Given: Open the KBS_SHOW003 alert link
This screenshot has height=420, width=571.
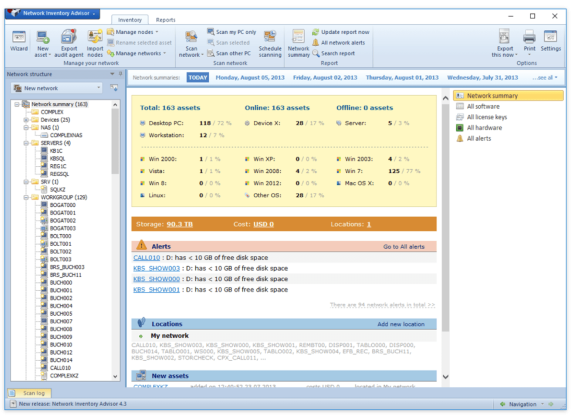Looking at the screenshot, I should pos(156,268).
